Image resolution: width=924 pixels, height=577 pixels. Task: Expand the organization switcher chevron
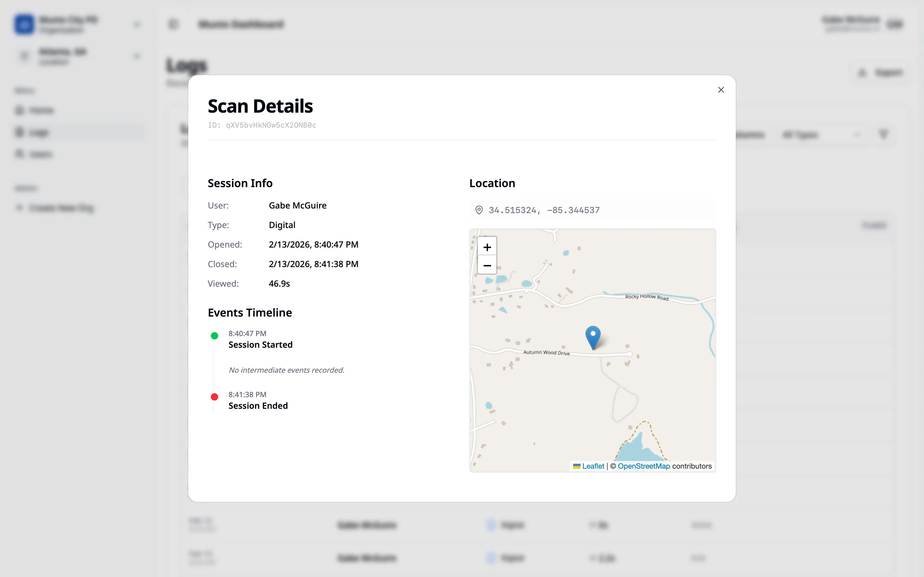coord(137,24)
